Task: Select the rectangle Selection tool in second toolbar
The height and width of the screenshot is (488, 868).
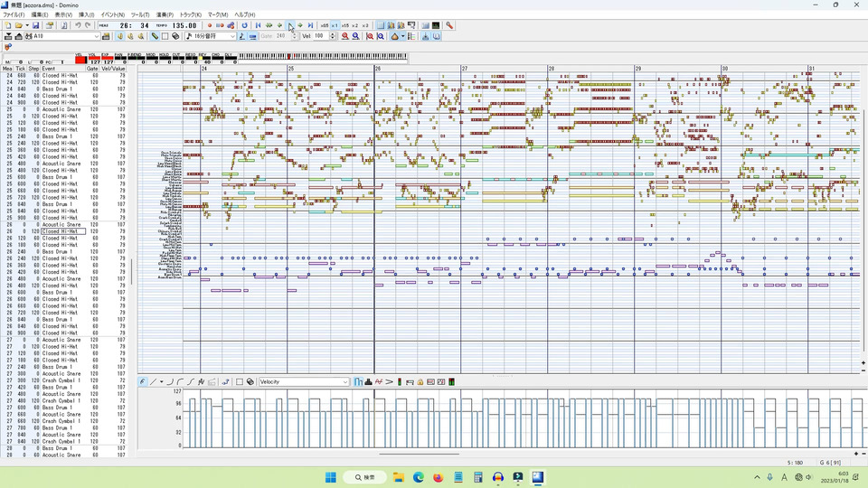Action: tap(165, 36)
